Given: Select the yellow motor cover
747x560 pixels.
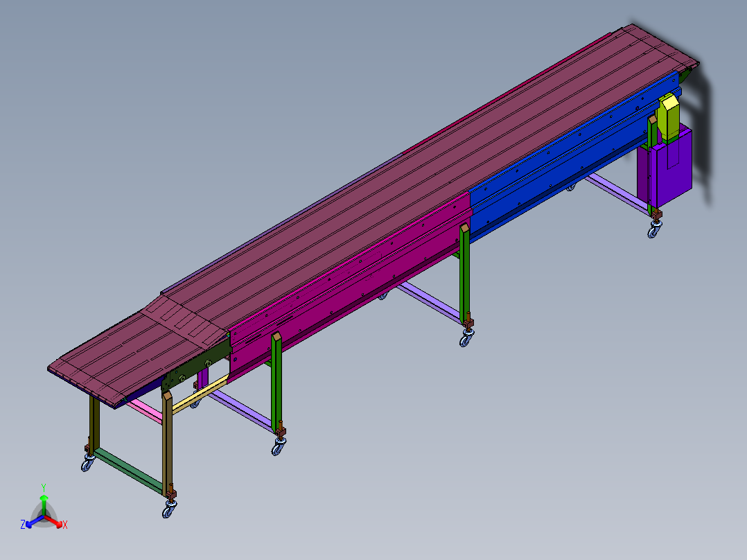Looking at the screenshot, I should tap(669, 117).
